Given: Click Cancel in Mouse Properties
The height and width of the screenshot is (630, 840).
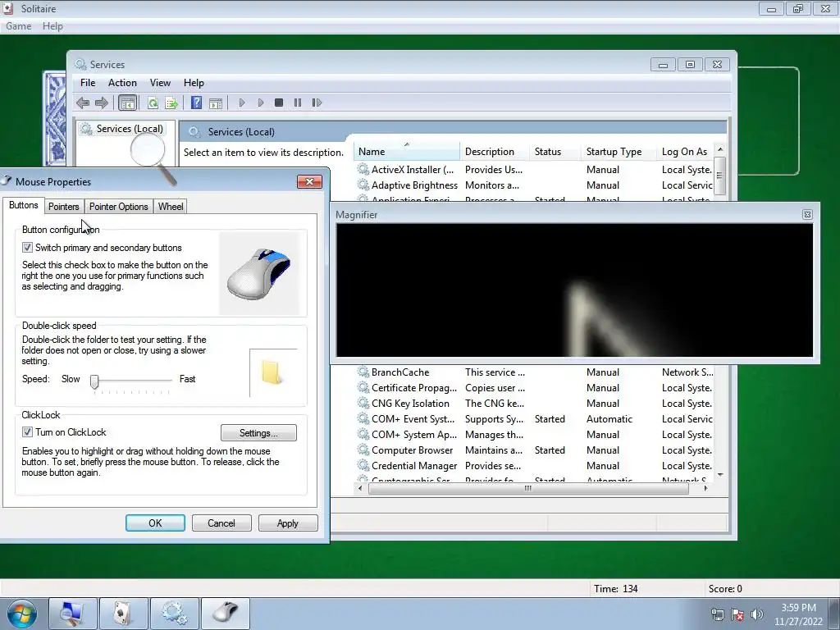Looking at the screenshot, I should (221, 523).
